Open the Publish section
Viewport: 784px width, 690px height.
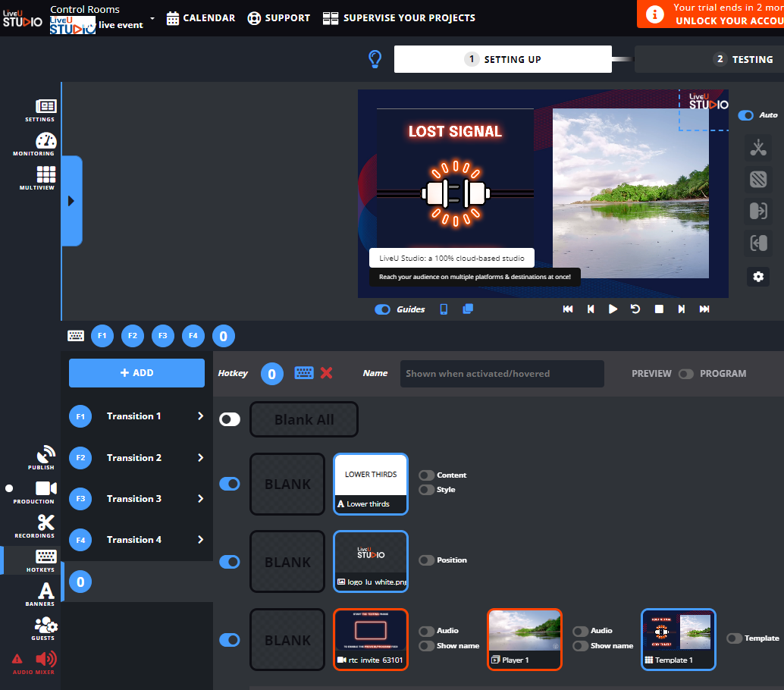pos(44,457)
